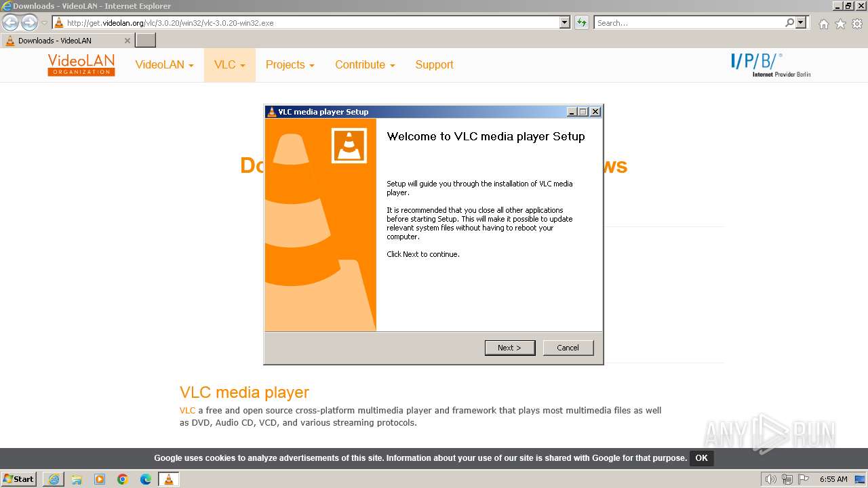Close the VLC Setup dialog
The image size is (868, 488).
point(595,112)
